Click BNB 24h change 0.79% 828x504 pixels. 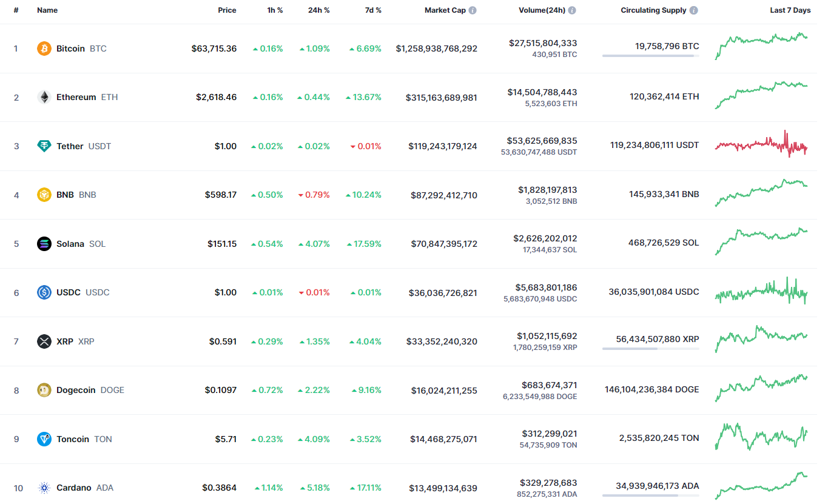pyautogui.click(x=314, y=195)
